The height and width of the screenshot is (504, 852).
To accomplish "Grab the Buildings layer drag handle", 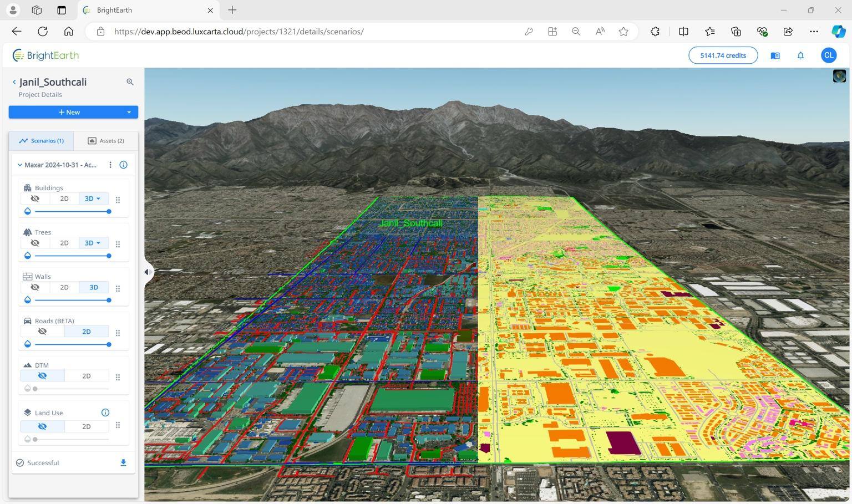I will point(118,200).
